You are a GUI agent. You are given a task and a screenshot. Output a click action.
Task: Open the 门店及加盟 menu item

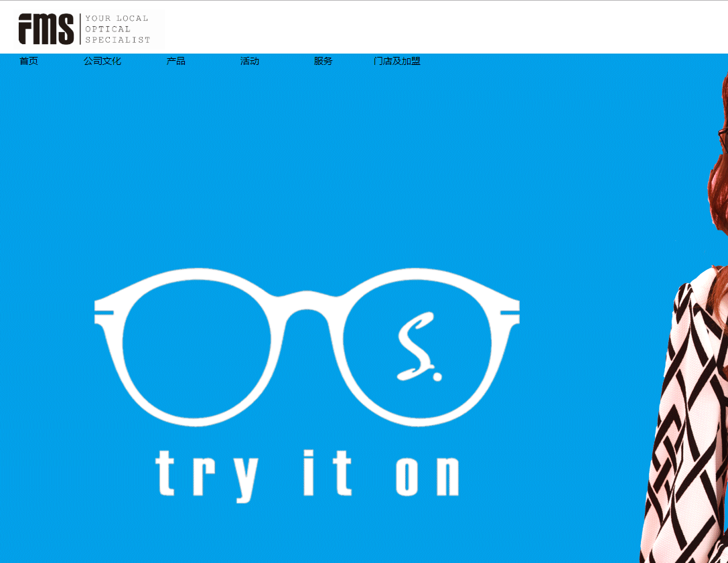[x=397, y=61]
